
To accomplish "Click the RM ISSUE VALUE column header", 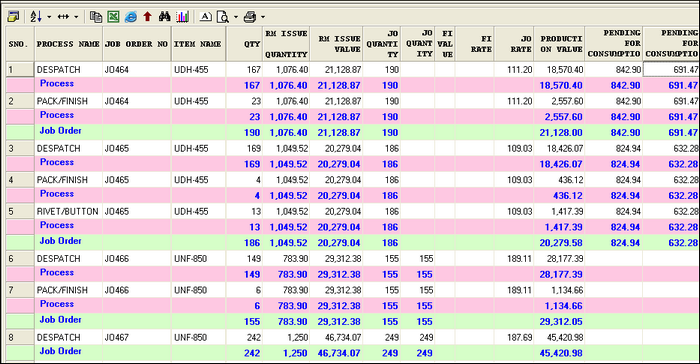I will click(x=337, y=44).
